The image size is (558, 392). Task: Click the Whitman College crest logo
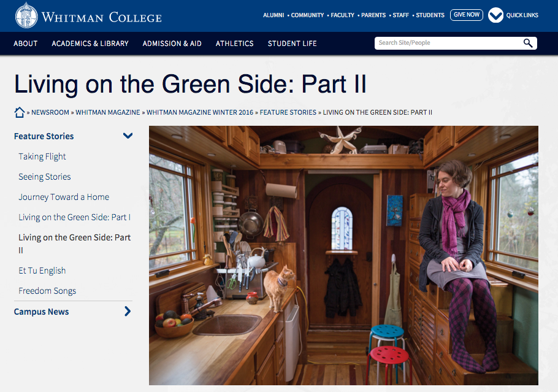[x=26, y=15]
